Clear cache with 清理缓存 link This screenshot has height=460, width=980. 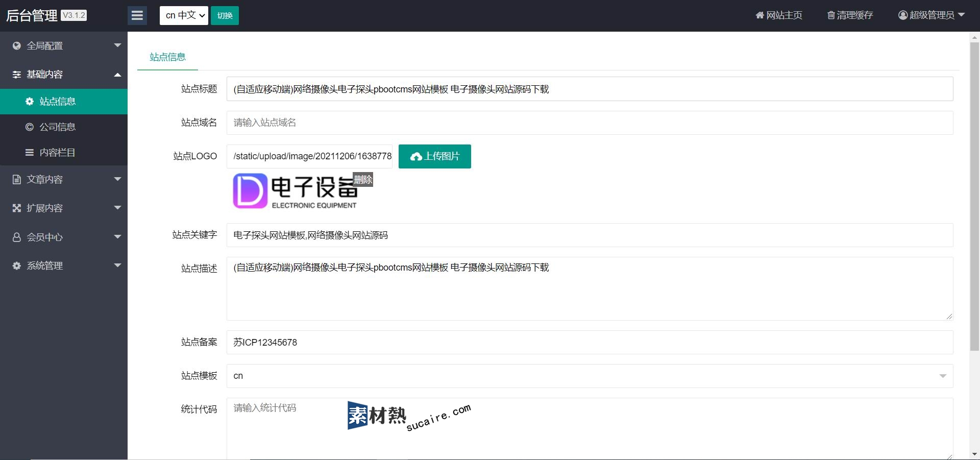[x=850, y=15]
